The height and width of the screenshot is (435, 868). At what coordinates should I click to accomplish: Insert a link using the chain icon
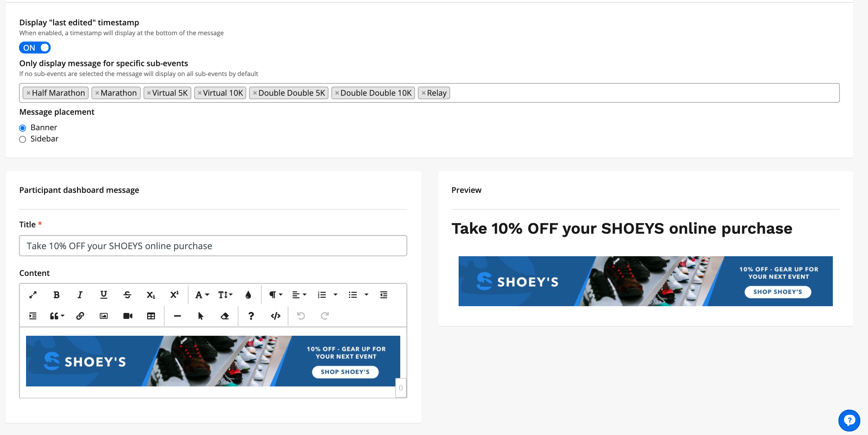tap(80, 316)
